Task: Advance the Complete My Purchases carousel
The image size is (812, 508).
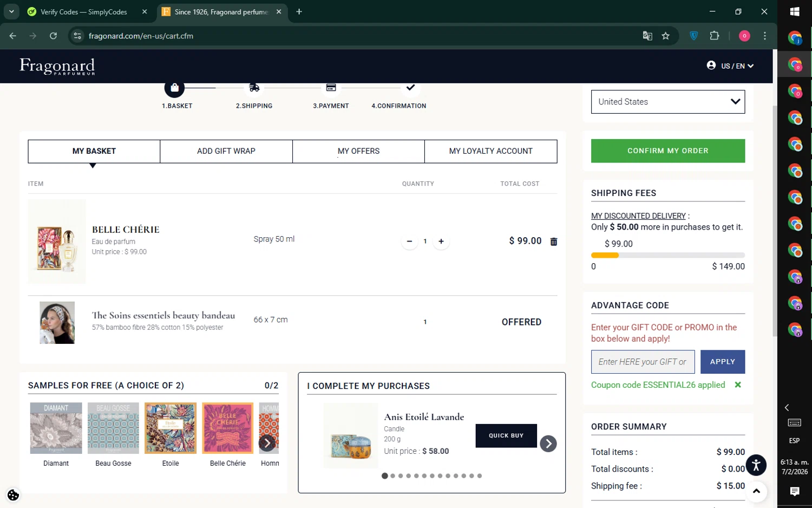Action: coord(548,444)
